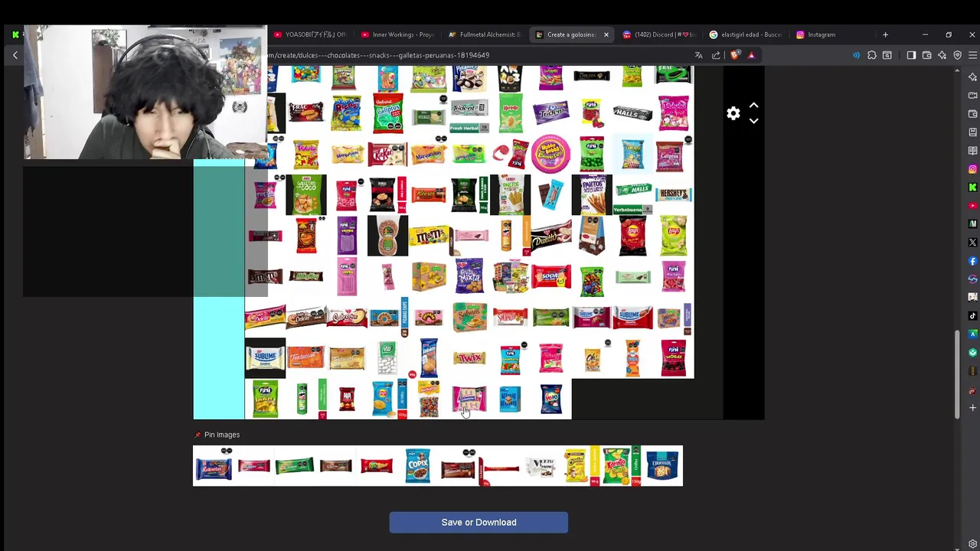Open the browser main menu icon
Viewport: 980px width, 551px height.
pyautogui.click(x=972, y=55)
